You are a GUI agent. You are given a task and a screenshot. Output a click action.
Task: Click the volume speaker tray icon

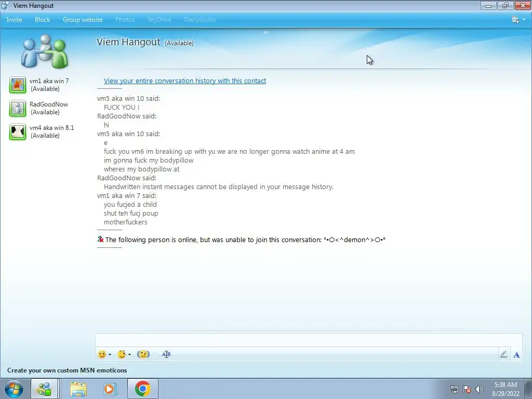(x=480, y=389)
